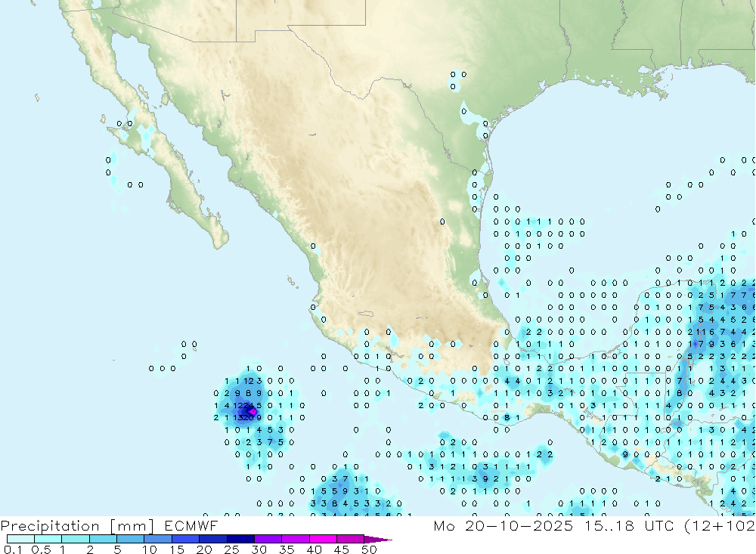Click the '(12+102' forecast step text
Screen dimensions: 756x554
click(x=720, y=526)
